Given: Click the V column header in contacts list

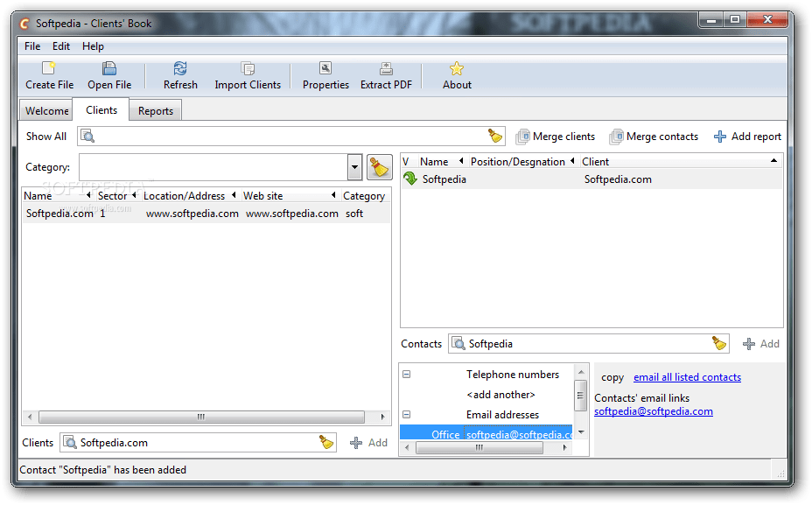Looking at the screenshot, I should click(x=405, y=162).
